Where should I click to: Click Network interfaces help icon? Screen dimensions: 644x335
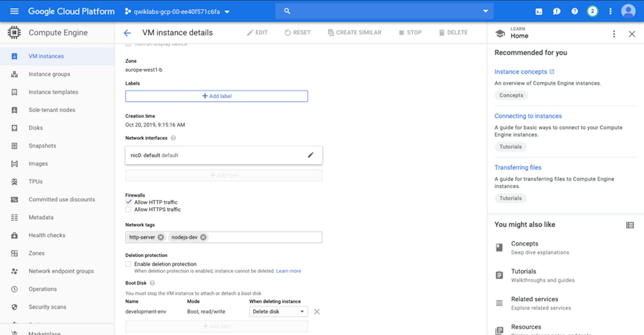click(x=173, y=138)
